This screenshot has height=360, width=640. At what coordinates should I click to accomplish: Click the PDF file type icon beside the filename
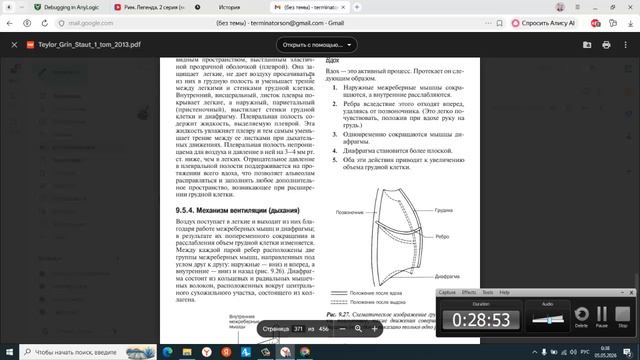[x=30, y=45]
